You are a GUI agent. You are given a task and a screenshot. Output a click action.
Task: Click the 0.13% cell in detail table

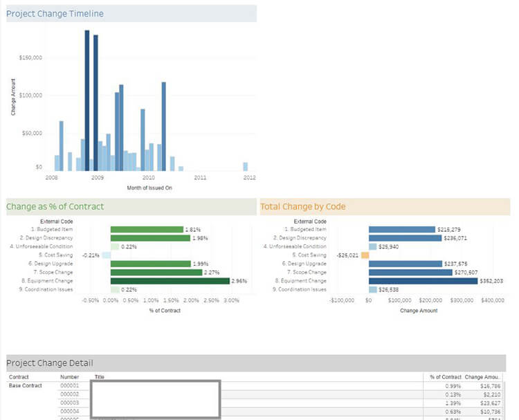tap(453, 394)
